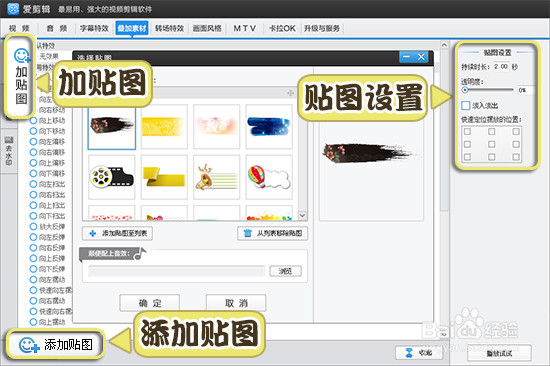Select the 放大反弹 effect radio button

pyautogui.click(x=33, y=226)
